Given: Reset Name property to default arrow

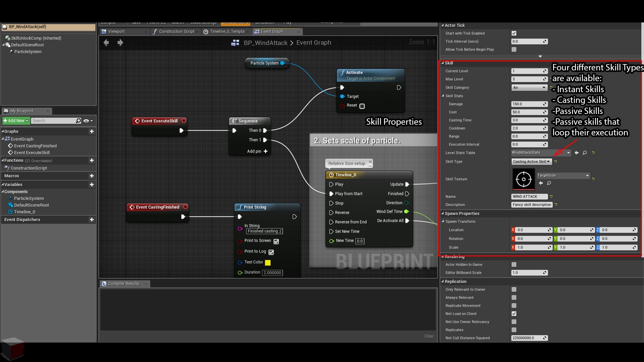Looking at the screenshot, I should coord(551,196).
